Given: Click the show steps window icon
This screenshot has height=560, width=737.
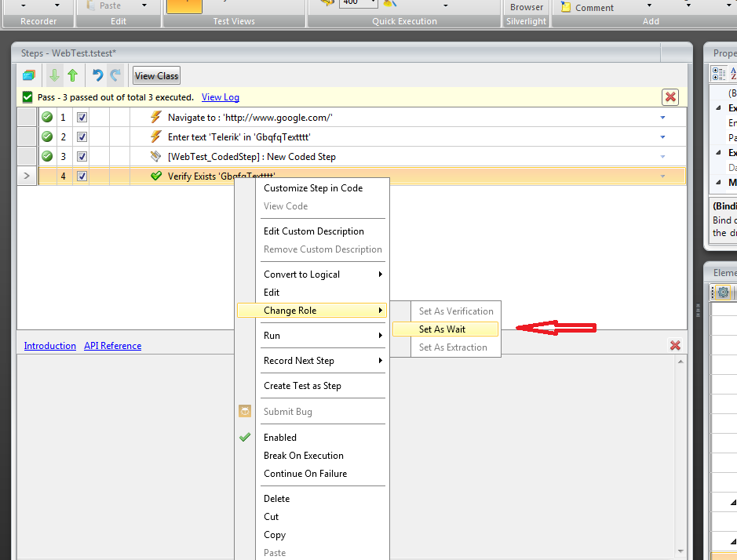Looking at the screenshot, I should coord(29,75).
